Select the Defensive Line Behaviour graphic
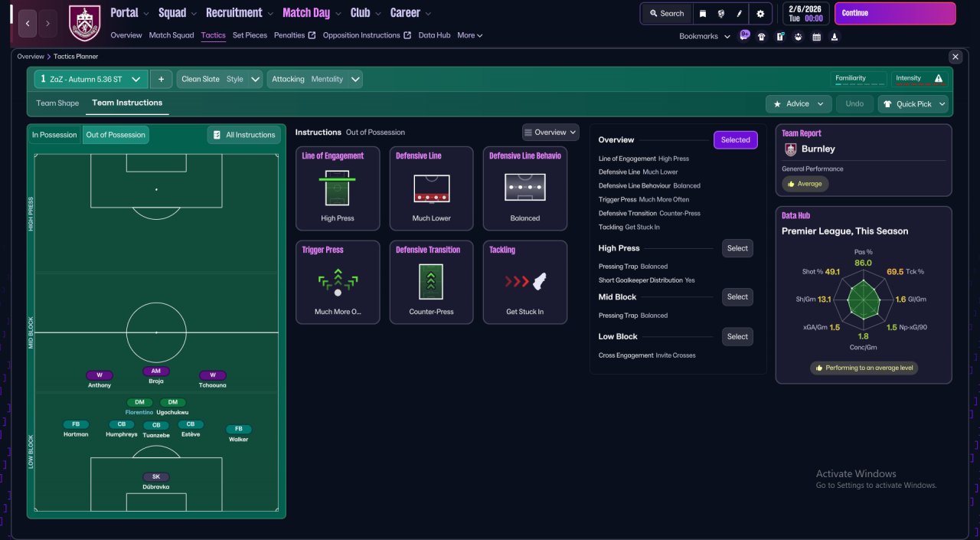The image size is (980, 540). tap(525, 188)
